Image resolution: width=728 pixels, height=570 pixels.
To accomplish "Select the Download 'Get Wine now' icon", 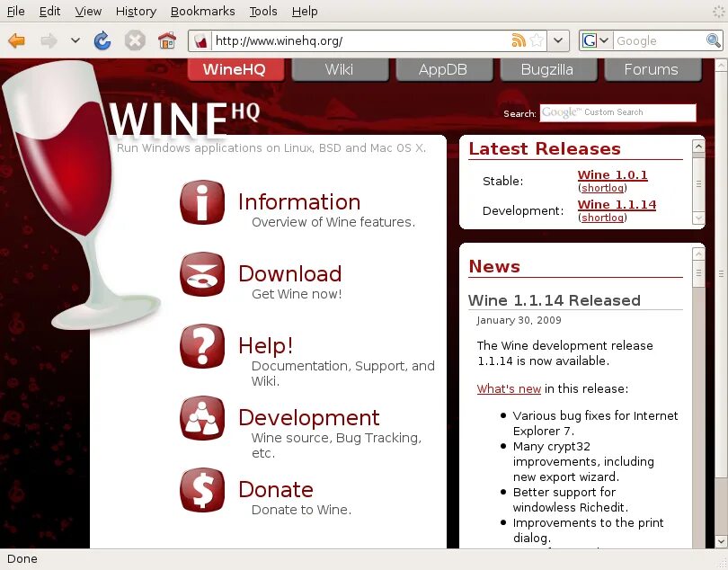I will pos(202,275).
